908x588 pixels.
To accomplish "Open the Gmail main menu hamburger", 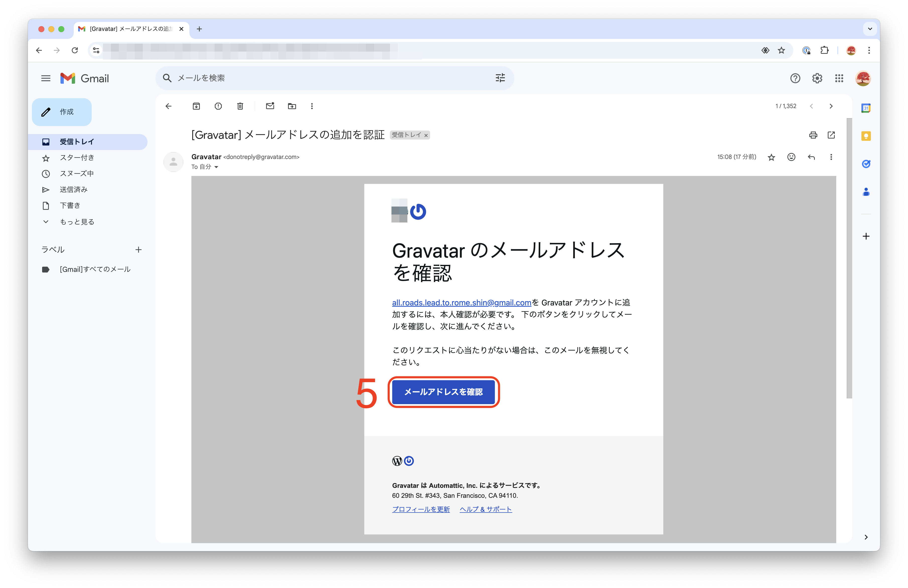I will click(x=46, y=78).
